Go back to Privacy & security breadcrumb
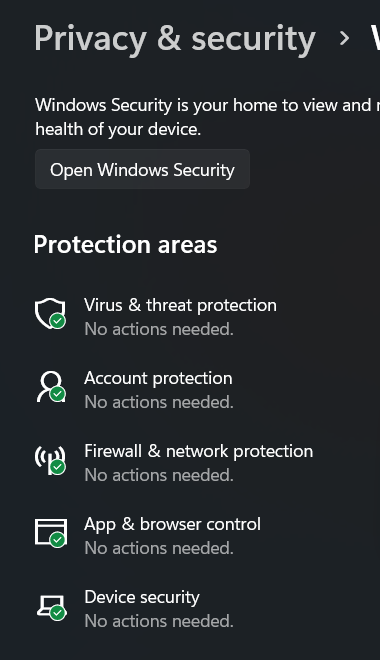 tap(175, 38)
